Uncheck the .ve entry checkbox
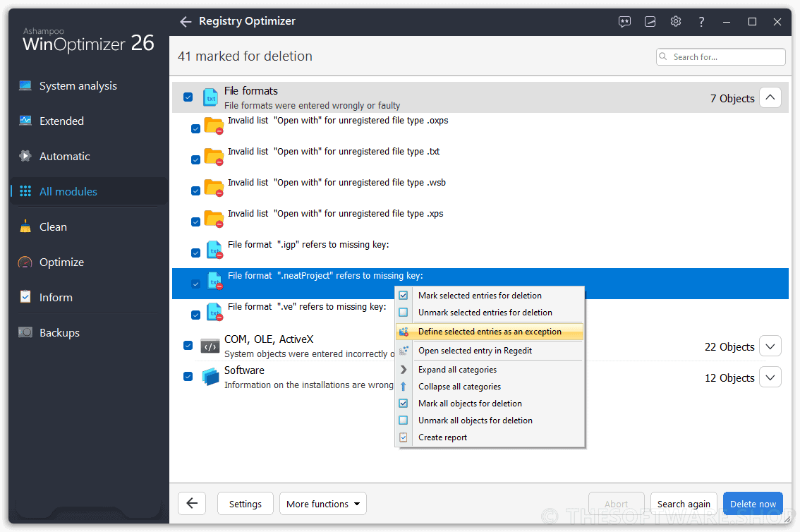 pyautogui.click(x=196, y=315)
